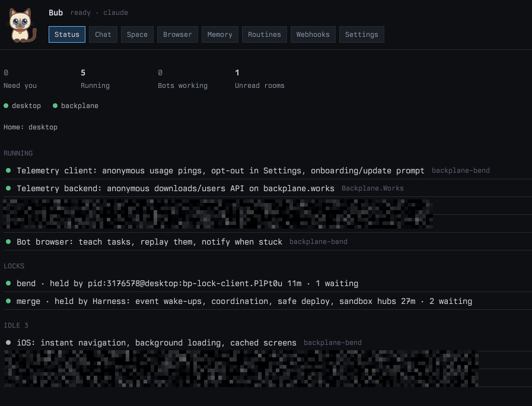Toggle the 'IDLE 3' section header
Image resolution: width=532 pixels, height=406 pixels.
click(16, 325)
